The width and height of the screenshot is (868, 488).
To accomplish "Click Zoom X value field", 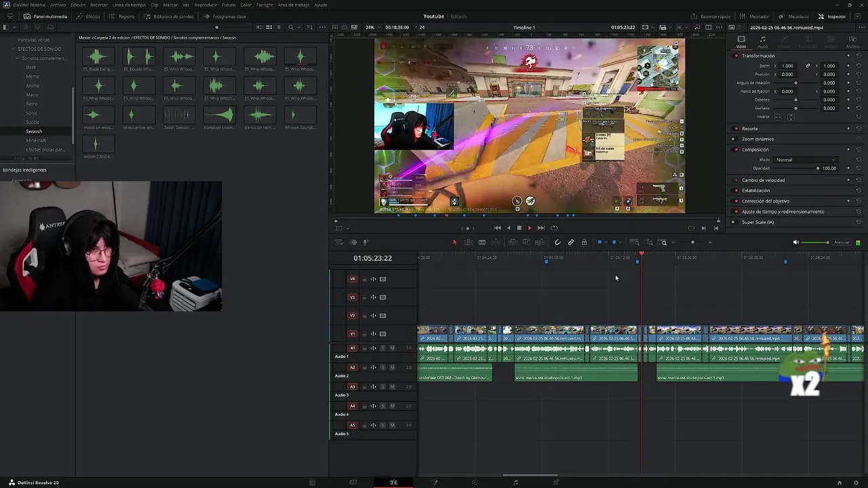I will tap(787, 66).
